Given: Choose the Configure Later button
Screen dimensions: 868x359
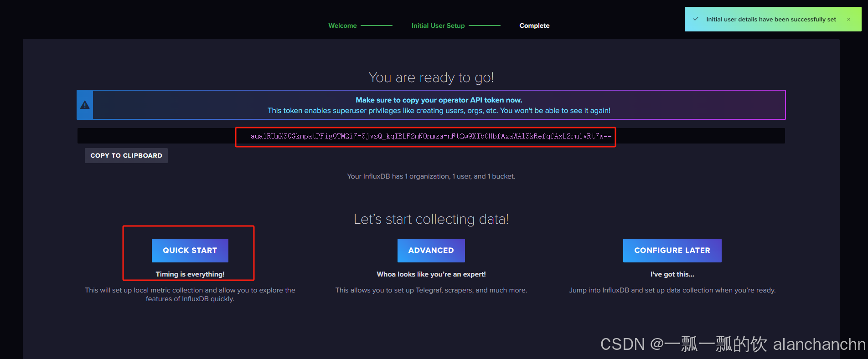Looking at the screenshot, I should 672,251.
